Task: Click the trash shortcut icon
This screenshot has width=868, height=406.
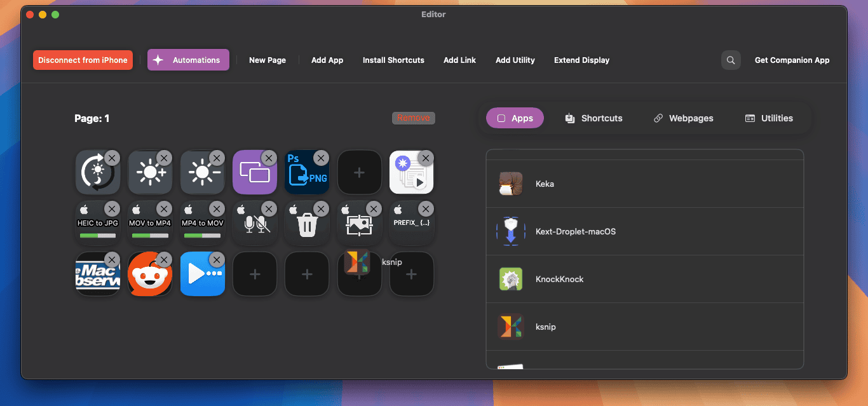Action: (x=307, y=222)
